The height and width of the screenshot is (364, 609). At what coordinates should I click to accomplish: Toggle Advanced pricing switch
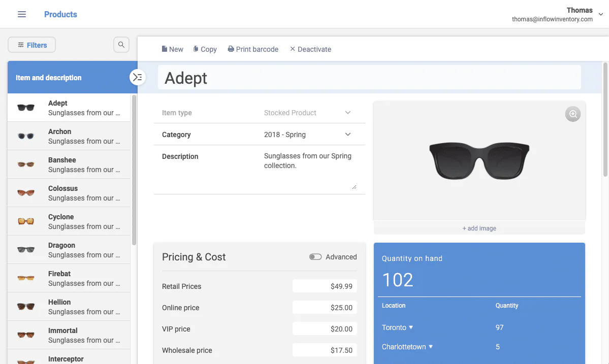click(x=315, y=257)
